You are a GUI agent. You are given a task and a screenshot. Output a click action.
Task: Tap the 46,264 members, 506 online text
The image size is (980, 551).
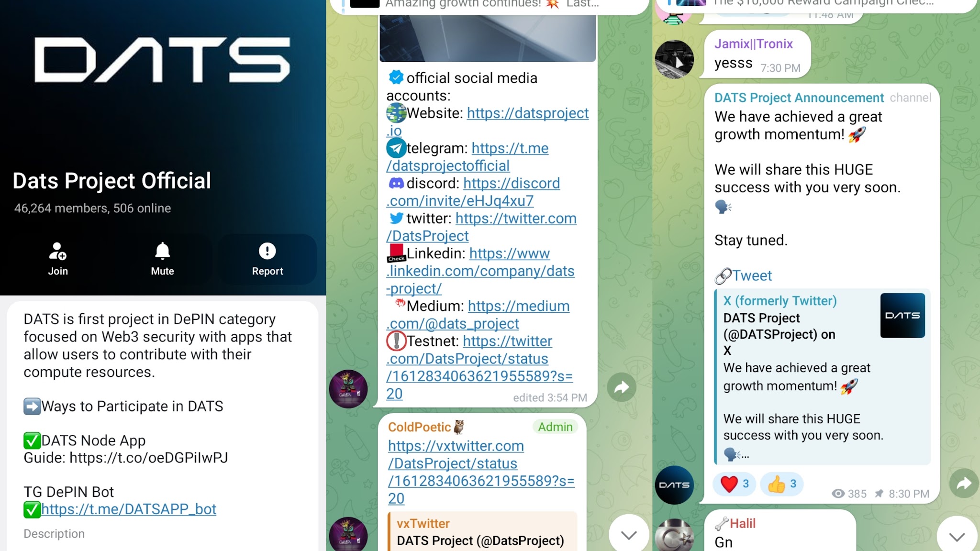point(92,209)
